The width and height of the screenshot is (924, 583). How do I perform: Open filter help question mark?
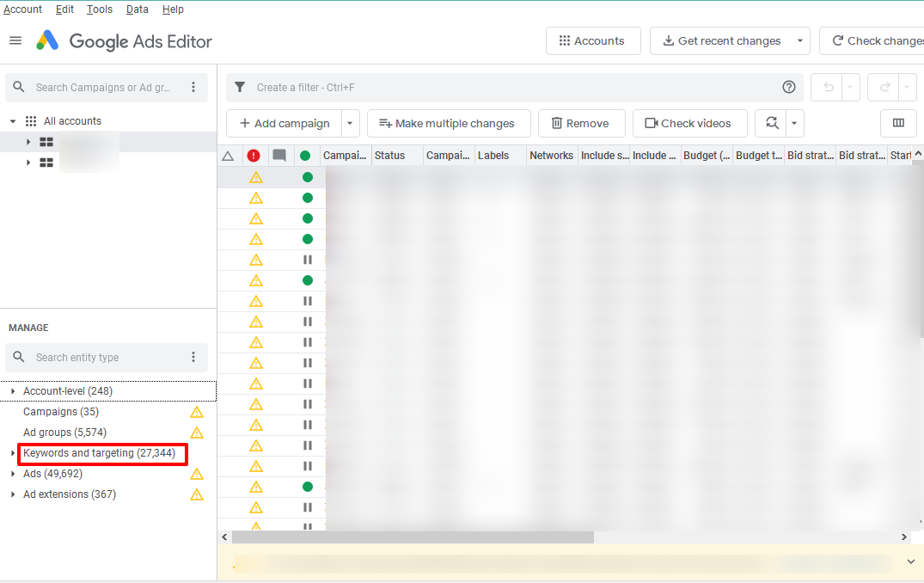(789, 87)
